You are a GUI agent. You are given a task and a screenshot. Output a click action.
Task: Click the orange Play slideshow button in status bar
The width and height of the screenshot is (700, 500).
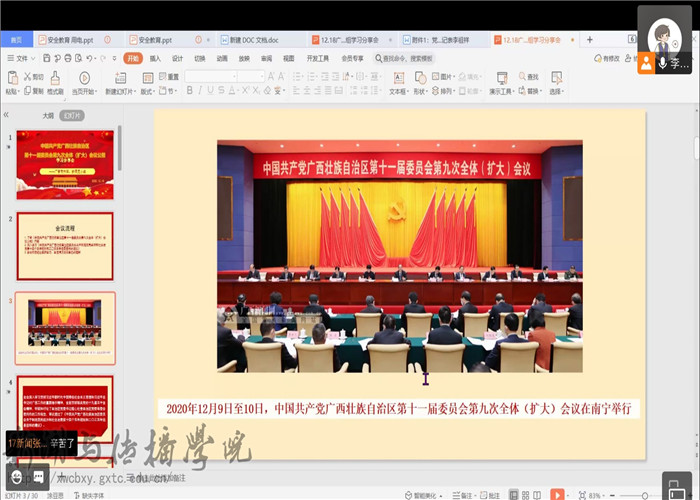[x=557, y=495]
